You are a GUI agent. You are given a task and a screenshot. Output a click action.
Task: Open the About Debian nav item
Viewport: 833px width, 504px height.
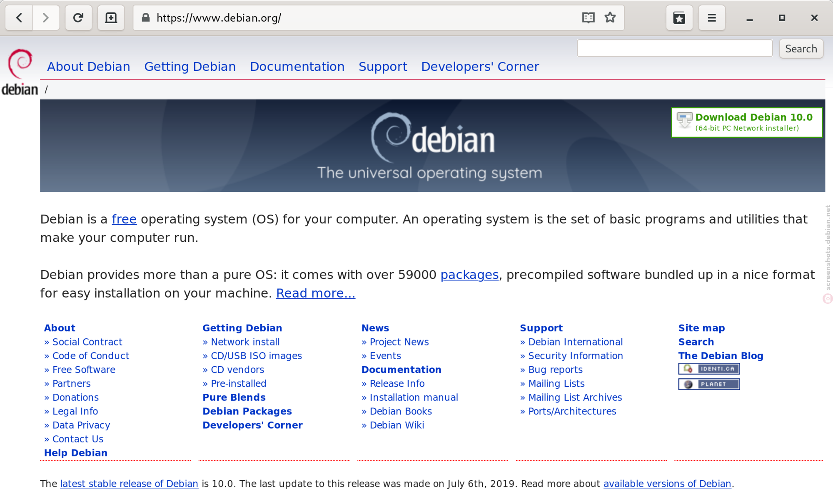coord(89,67)
